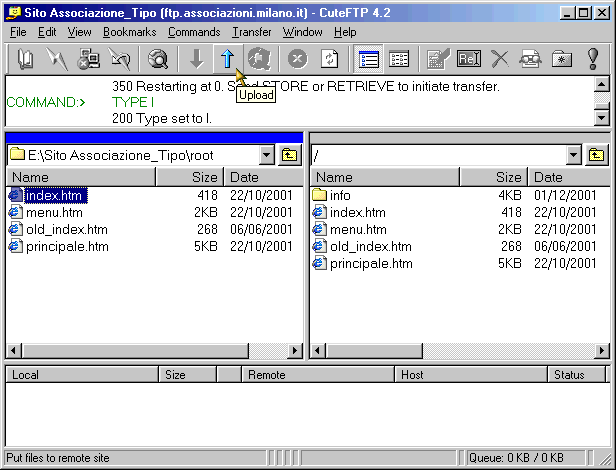Click queue Local column header
Viewport: 616px width, 470px height.
(x=82, y=375)
